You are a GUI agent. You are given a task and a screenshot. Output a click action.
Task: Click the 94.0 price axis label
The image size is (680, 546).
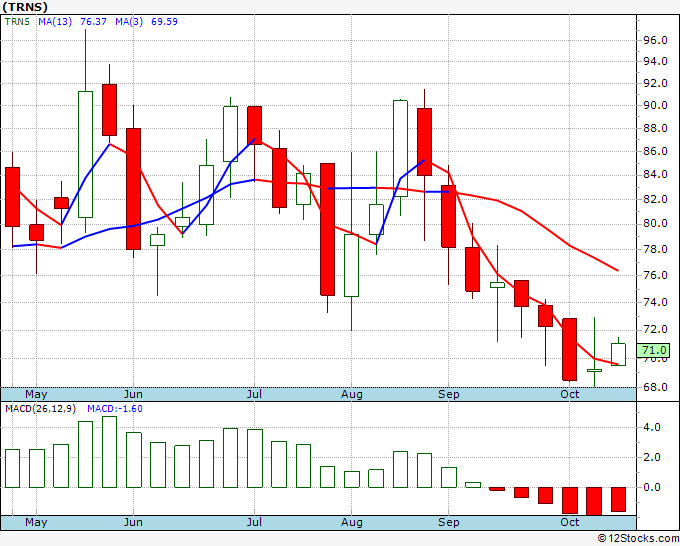[x=655, y=62]
